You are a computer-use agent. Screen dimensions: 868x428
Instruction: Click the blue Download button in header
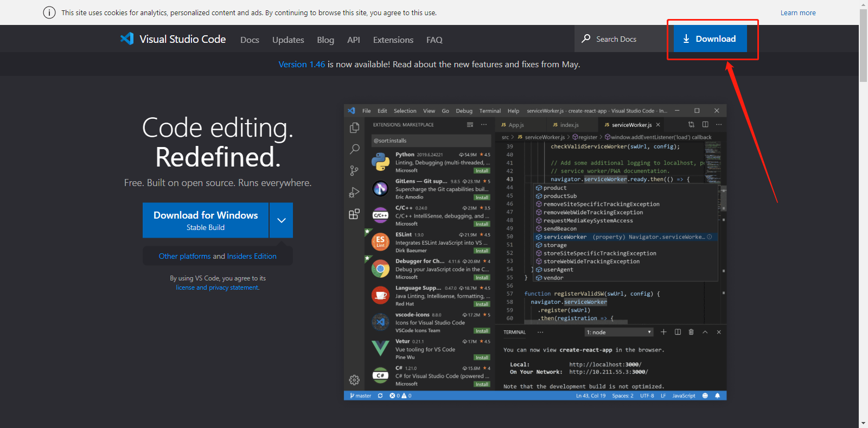(710, 39)
